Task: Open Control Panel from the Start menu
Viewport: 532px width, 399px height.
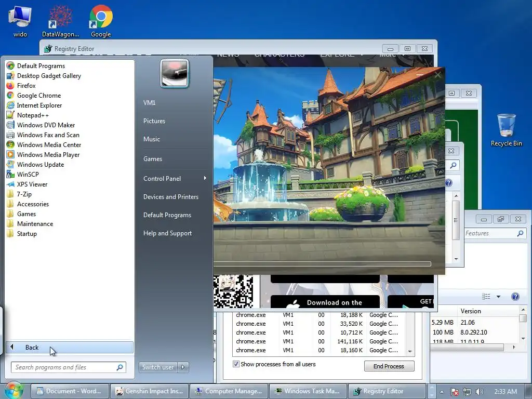Action: tap(162, 179)
